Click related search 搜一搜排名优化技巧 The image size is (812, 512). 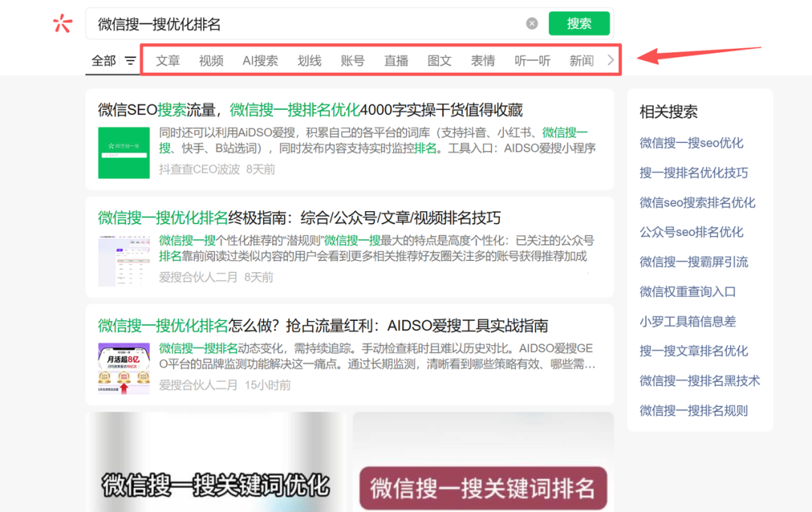693,173
